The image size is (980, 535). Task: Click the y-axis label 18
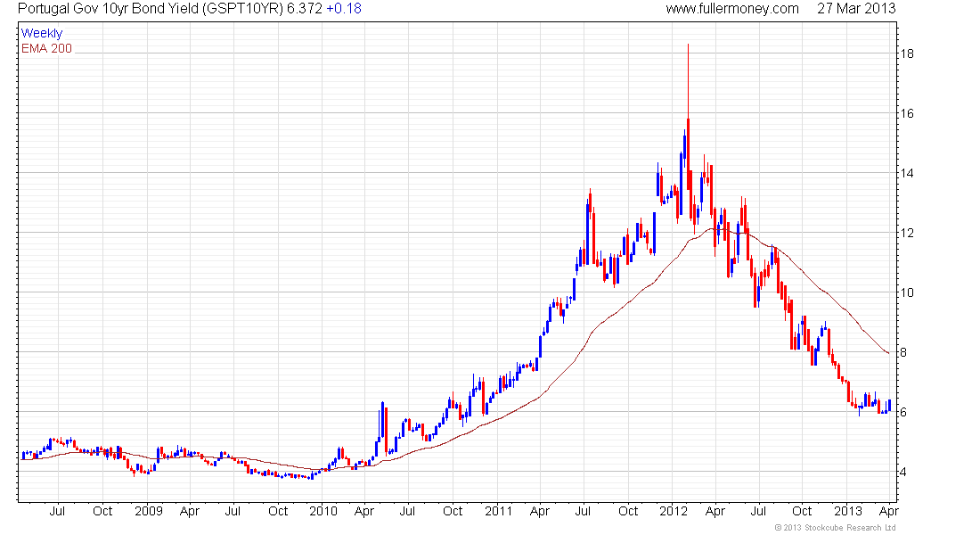(907, 53)
